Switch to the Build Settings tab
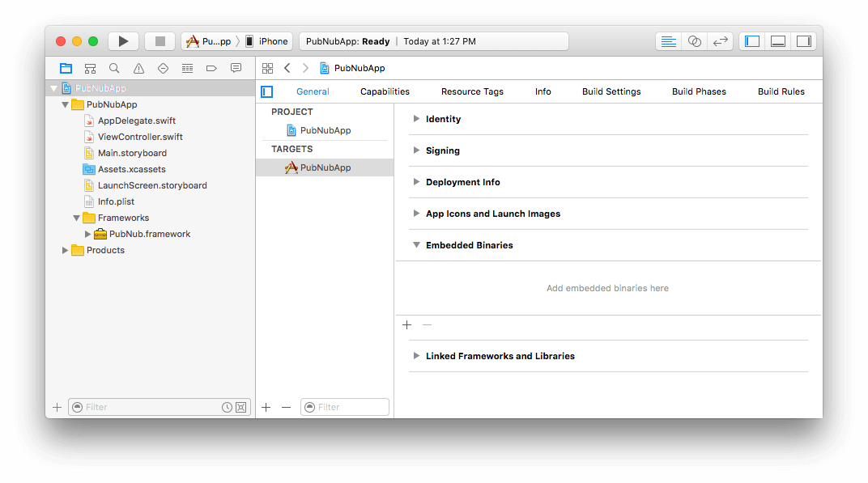Image resolution: width=868 pixels, height=483 pixels. point(611,91)
